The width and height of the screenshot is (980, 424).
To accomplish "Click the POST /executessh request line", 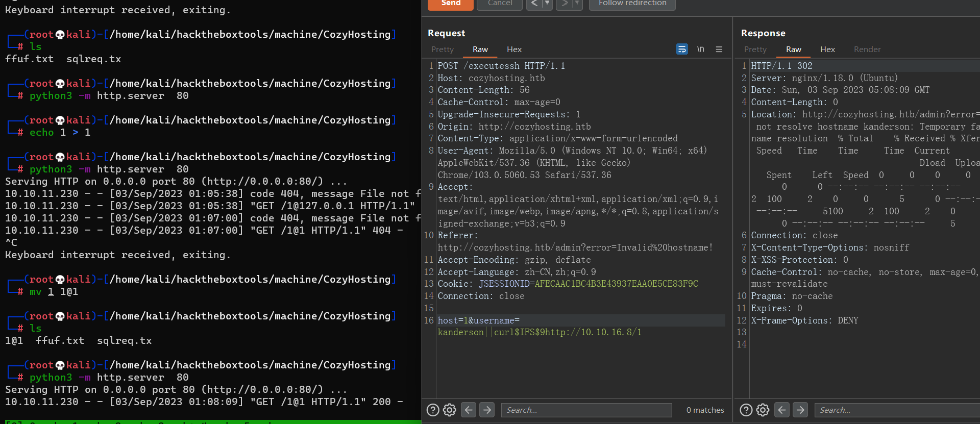I will 501,66.
